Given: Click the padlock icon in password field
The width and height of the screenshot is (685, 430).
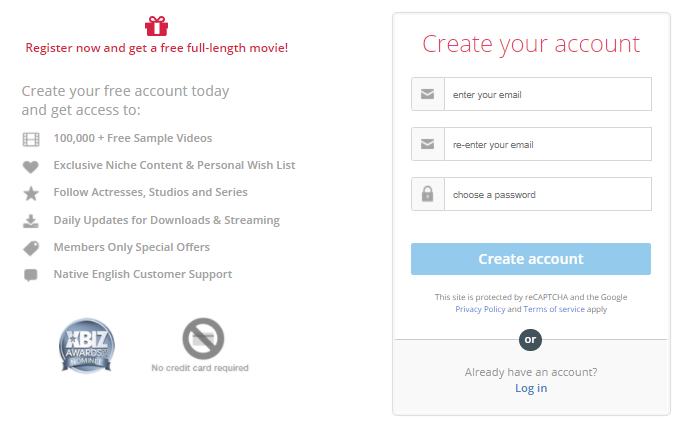Looking at the screenshot, I should click(x=427, y=194).
